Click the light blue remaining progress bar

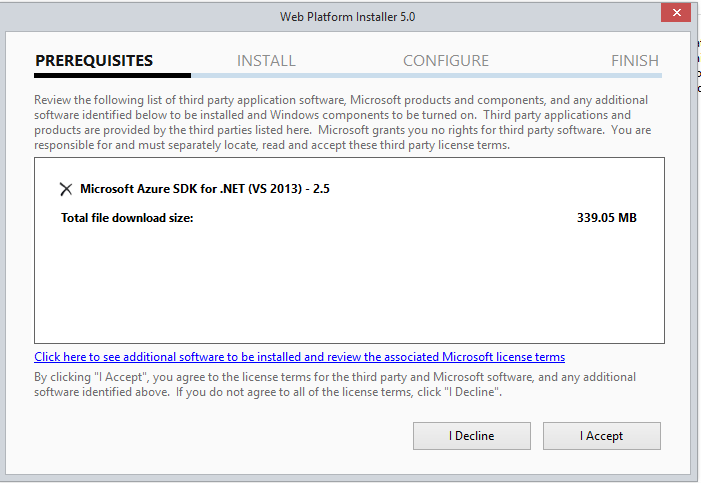(x=425, y=75)
